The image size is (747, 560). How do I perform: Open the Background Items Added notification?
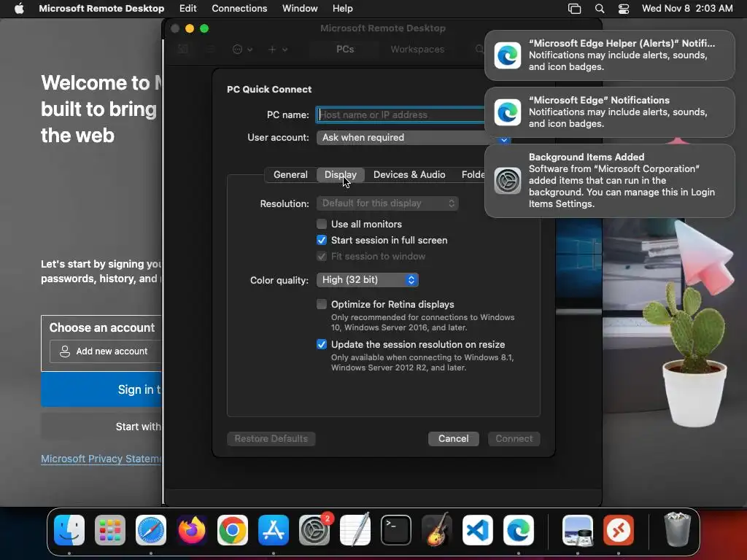(610, 181)
